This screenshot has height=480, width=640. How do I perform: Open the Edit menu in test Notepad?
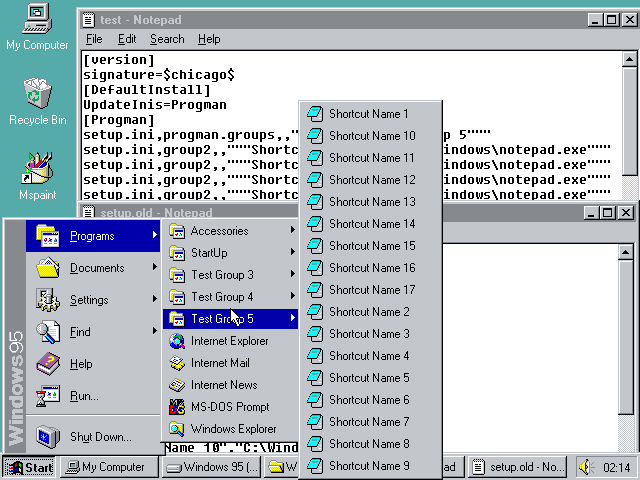click(x=127, y=39)
